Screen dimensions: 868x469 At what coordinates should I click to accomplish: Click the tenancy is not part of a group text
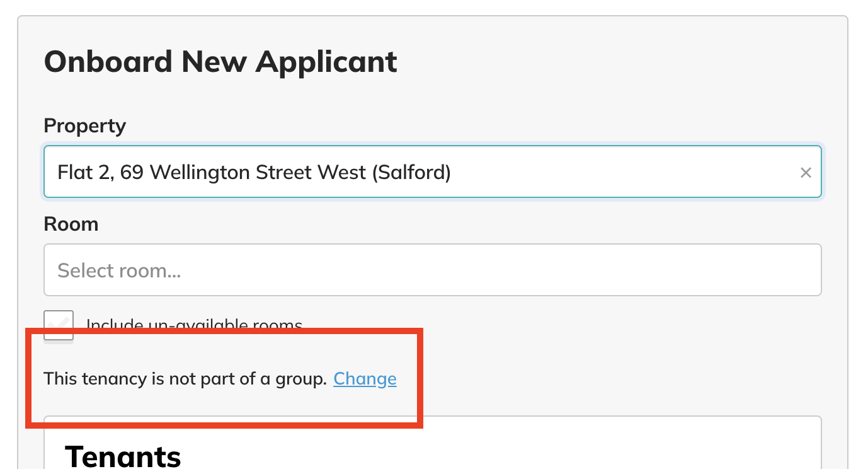point(185,378)
